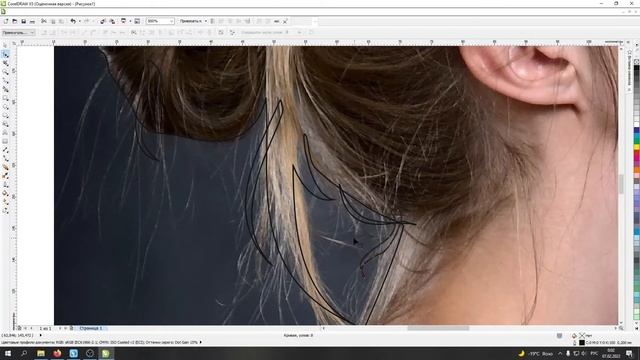Open File Explorer from the taskbar
The height and width of the screenshot is (360, 640).
[41, 353]
